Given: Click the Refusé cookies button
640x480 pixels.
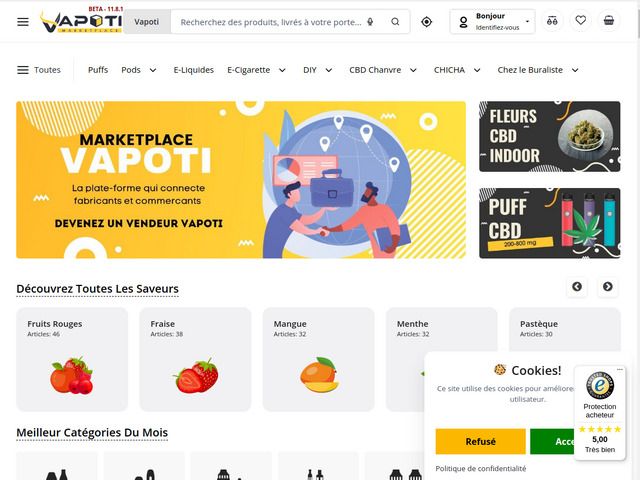Looking at the screenshot, I should pos(480,441).
